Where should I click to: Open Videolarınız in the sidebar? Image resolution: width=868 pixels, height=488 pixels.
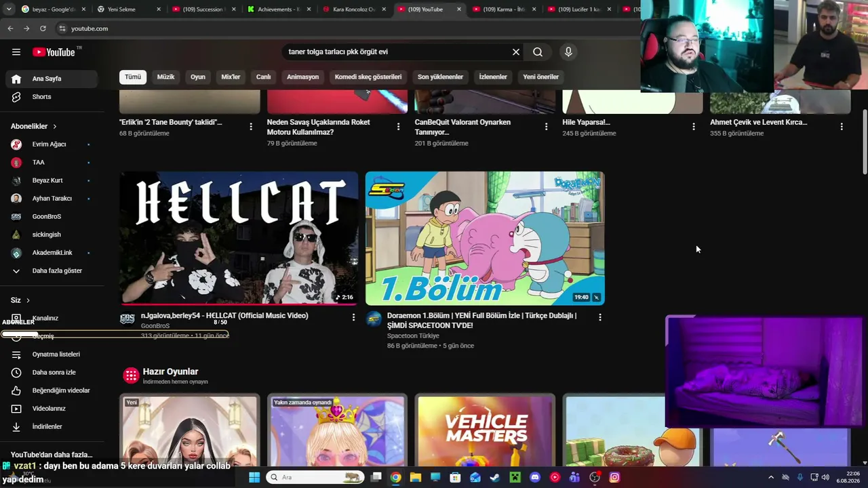[52, 409]
